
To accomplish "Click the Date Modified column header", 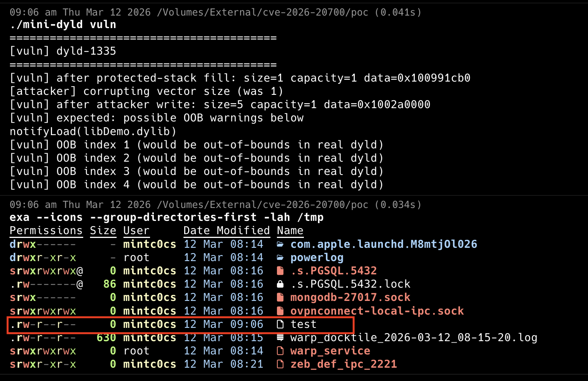I will click(226, 231).
